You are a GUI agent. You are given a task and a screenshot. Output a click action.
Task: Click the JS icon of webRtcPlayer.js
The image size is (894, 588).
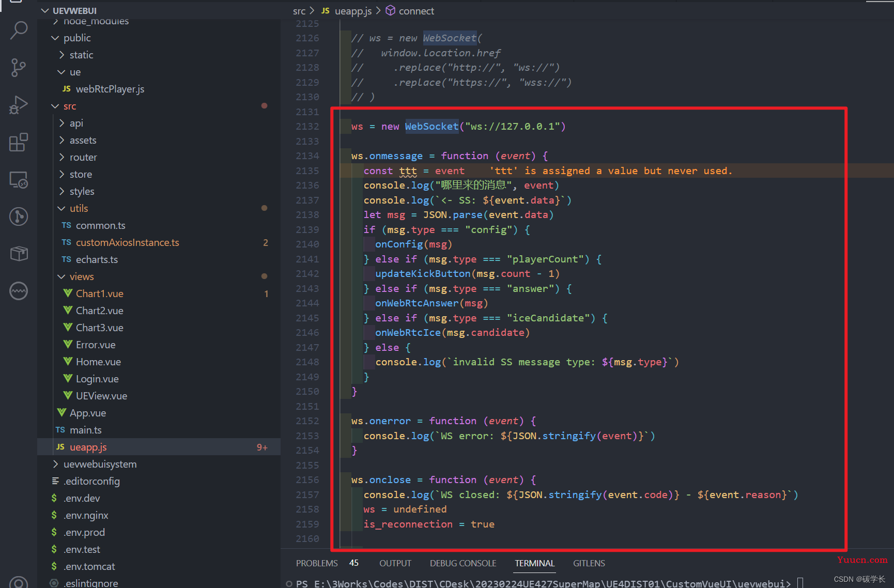coord(67,89)
